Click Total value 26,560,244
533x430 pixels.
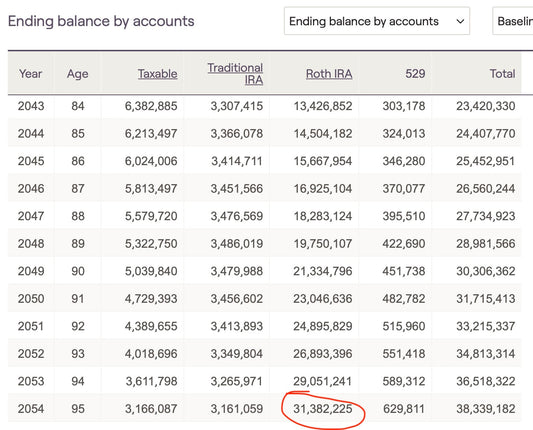486,189
